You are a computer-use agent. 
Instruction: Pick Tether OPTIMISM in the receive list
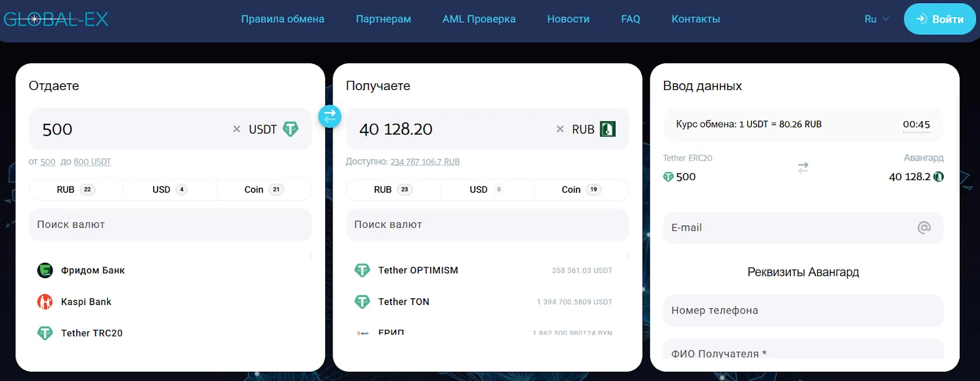488,270
